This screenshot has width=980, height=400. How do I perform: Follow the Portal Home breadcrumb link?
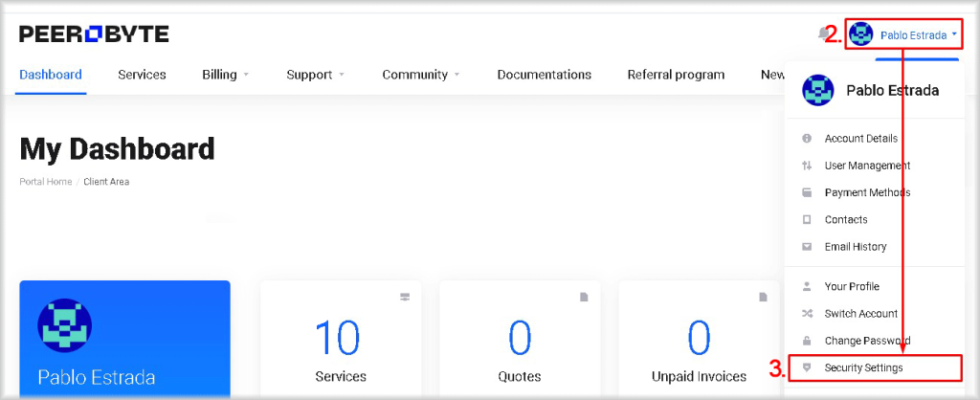tap(46, 182)
